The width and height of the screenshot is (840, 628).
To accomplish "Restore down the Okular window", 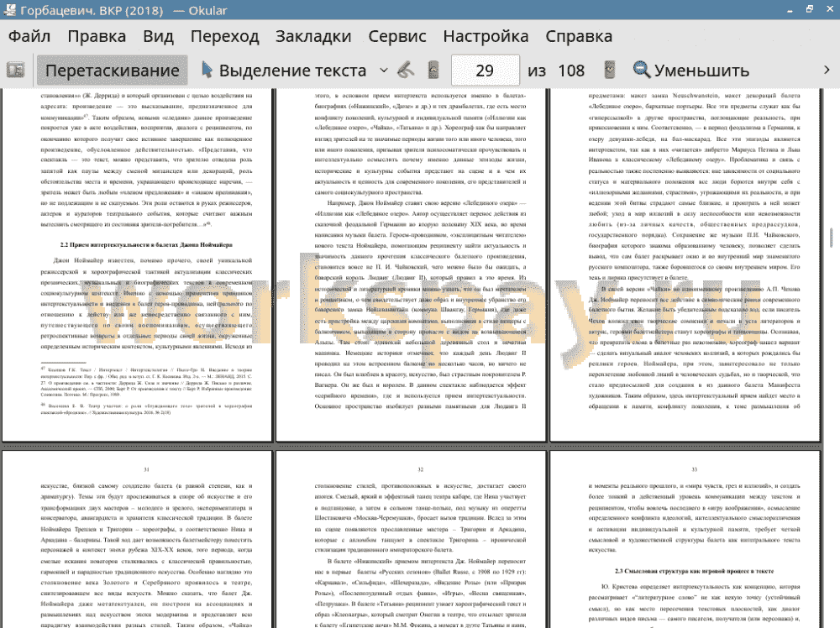I will click(x=810, y=9).
